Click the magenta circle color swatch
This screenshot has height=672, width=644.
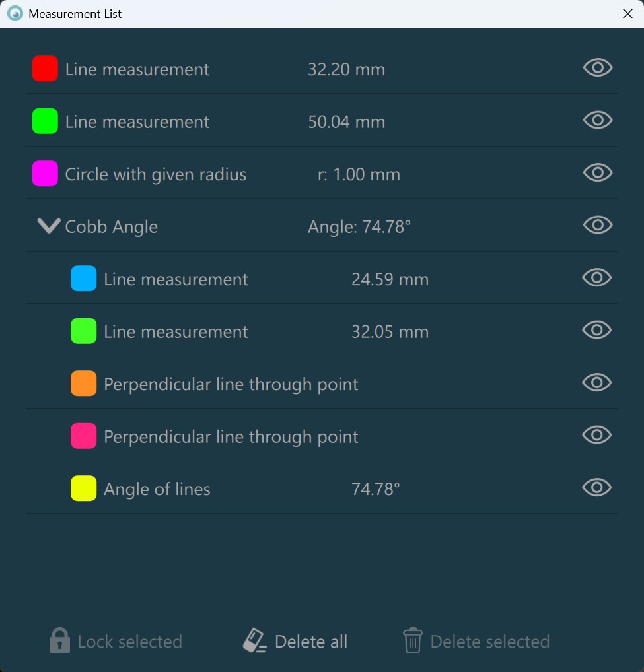tap(45, 174)
